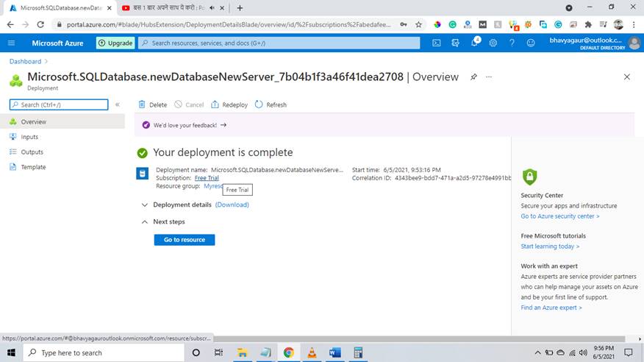
Task: Open Calculator from the taskbar
Action: pyautogui.click(x=358, y=352)
